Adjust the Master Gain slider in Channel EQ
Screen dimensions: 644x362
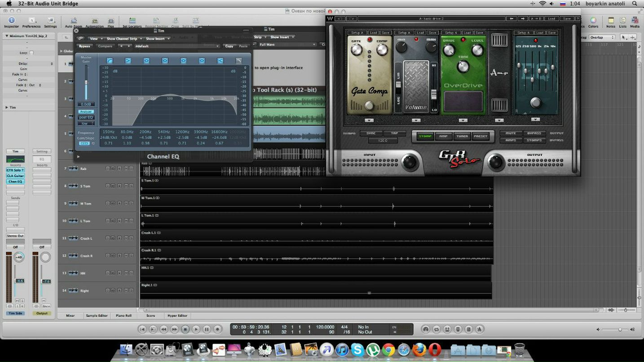[86, 82]
